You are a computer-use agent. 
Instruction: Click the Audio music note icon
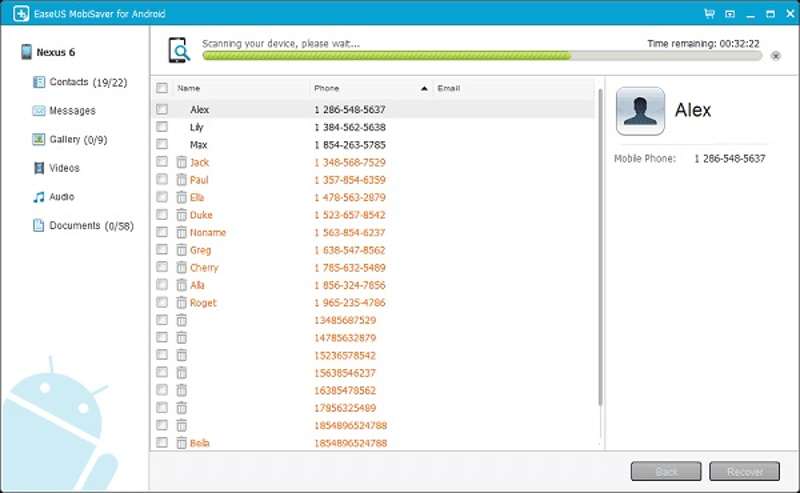39,197
